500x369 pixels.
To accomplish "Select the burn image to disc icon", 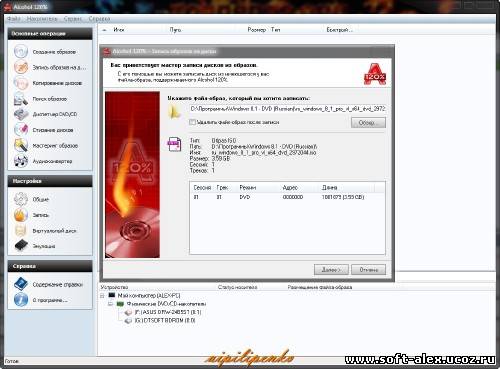I will pos(21,67).
